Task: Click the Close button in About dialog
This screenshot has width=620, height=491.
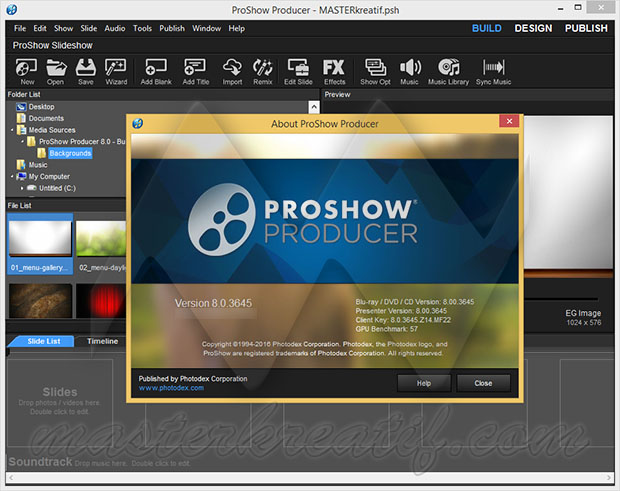Action: [483, 383]
